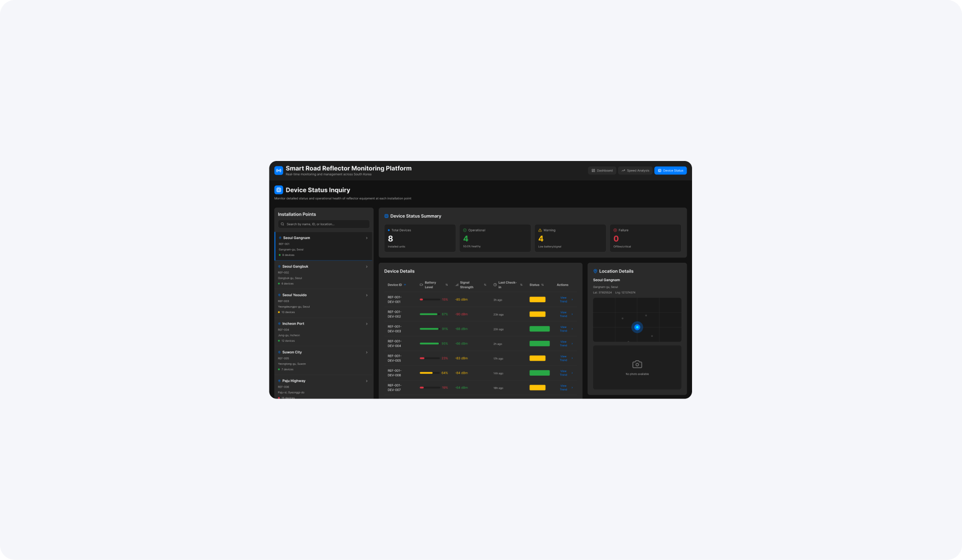Click the camera icon in photo placeholder
Image resolution: width=962 pixels, height=560 pixels.
pos(637,364)
